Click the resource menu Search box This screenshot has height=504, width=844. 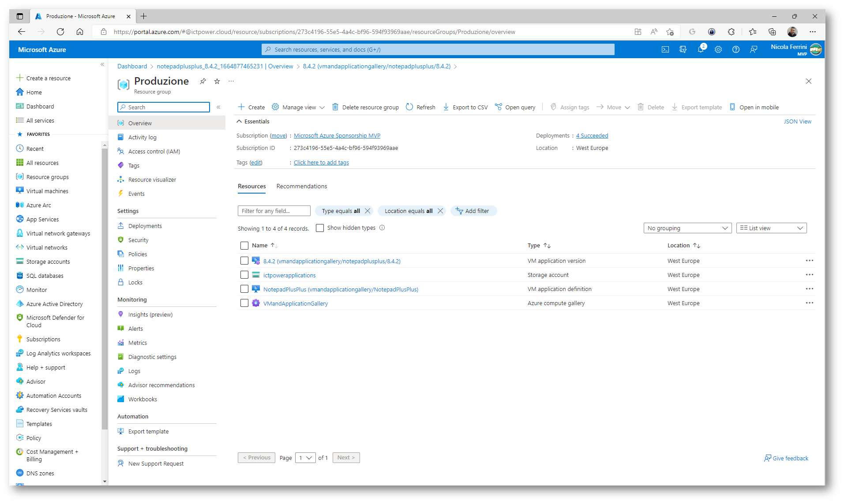point(164,107)
